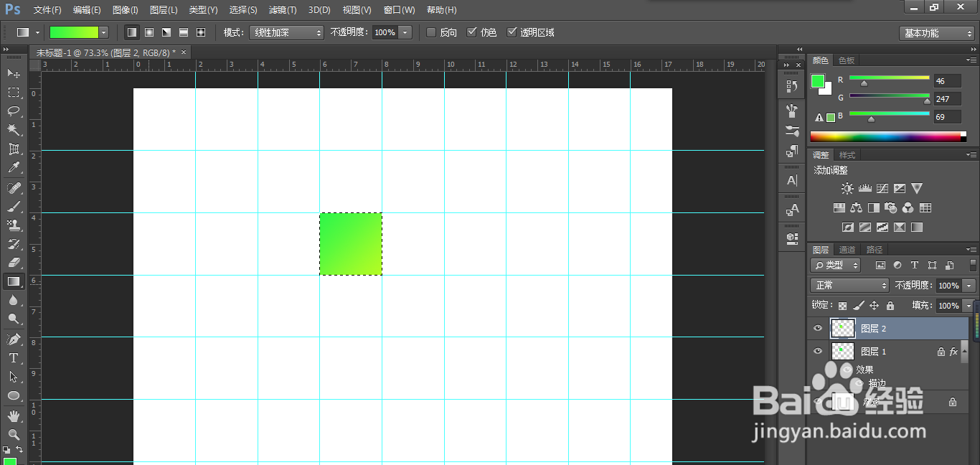Image resolution: width=980 pixels, height=465 pixels.
Task: Select the History Brush tool
Action: pyautogui.click(x=14, y=244)
